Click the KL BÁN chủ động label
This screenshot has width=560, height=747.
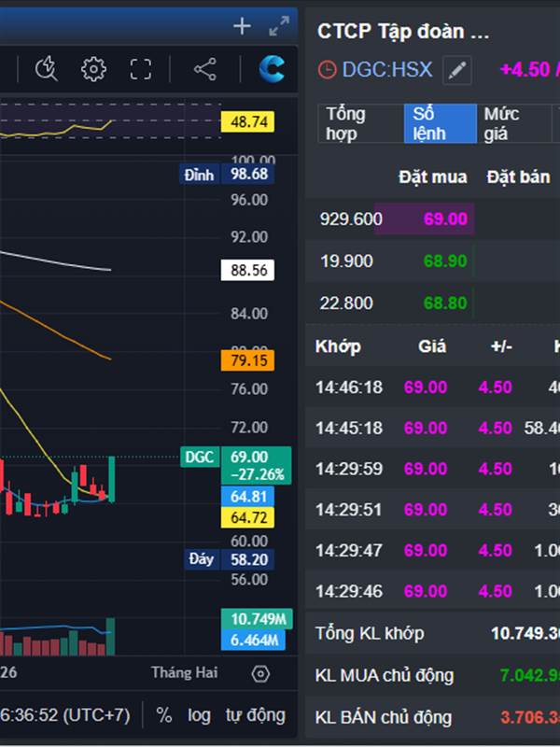[384, 717]
